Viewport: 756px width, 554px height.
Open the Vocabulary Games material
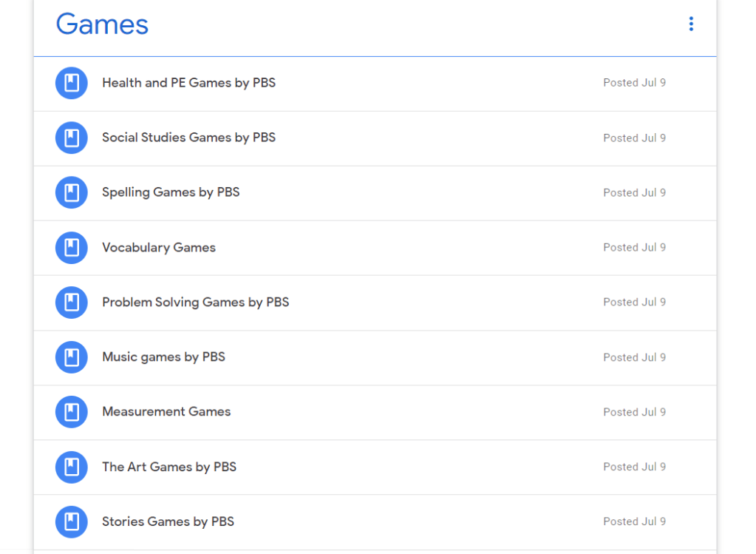[x=159, y=247]
